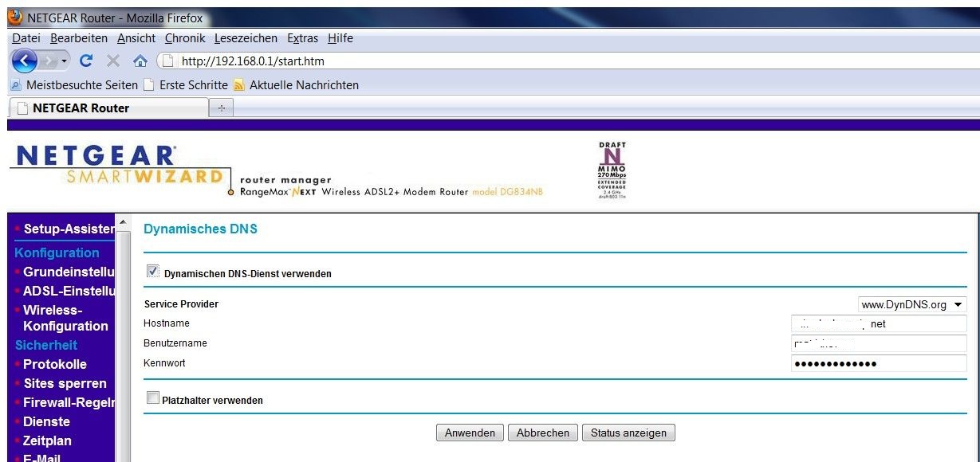The image size is (980, 462).
Task: Open Zeitplan in the sidebar
Action: point(47,440)
